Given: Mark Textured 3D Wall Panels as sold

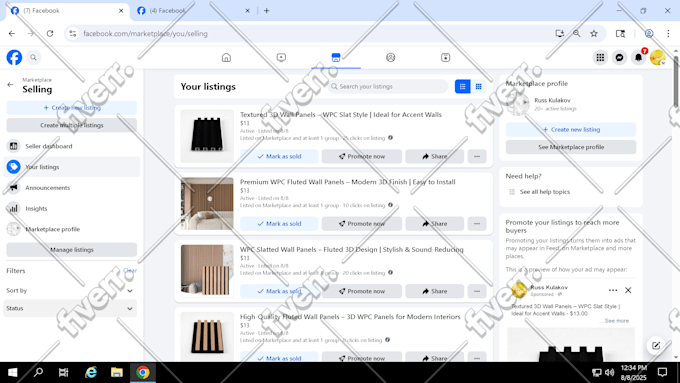Looking at the screenshot, I should [x=279, y=157].
